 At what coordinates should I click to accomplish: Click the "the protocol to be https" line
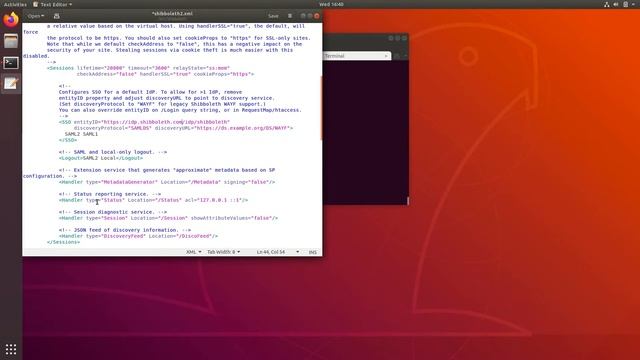[179, 38]
